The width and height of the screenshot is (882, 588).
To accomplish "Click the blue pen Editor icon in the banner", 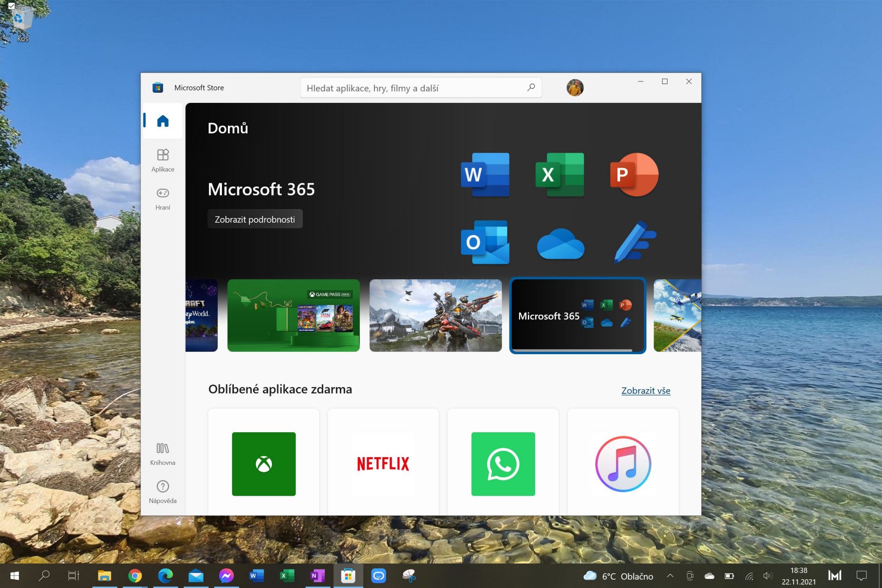I will click(x=635, y=242).
